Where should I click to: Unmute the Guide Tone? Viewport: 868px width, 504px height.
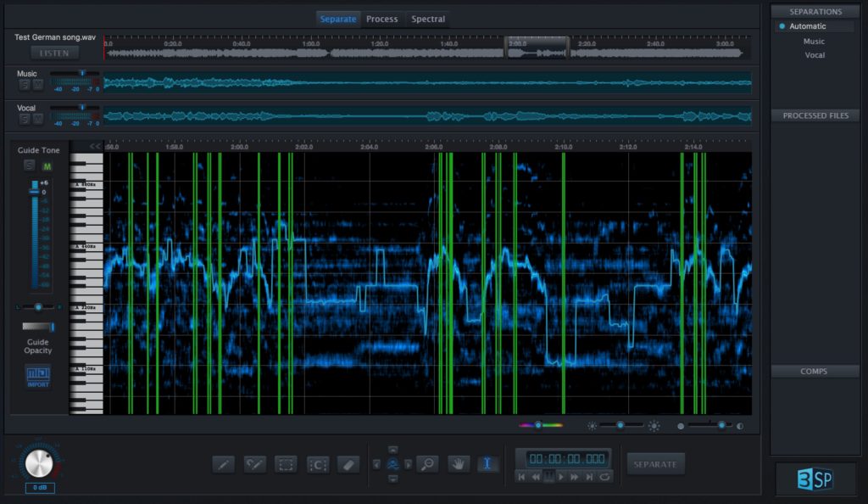[x=47, y=165]
